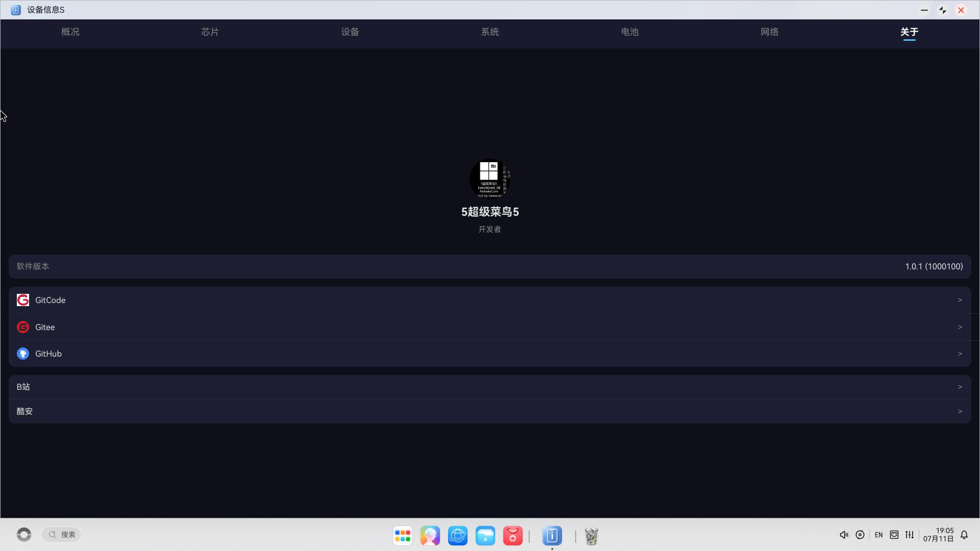The image size is (980, 551).
Task: Expand the B站 row chevron
Action: pos(960,387)
